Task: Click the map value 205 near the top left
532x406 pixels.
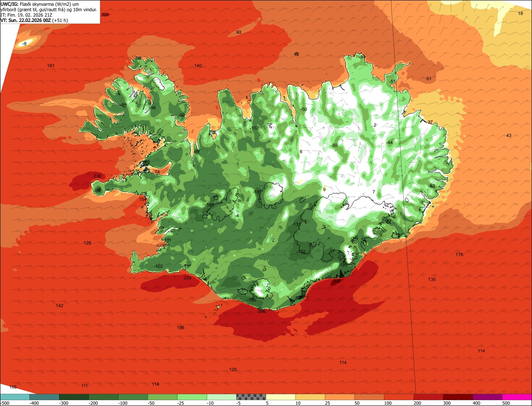Action: point(105,15)
